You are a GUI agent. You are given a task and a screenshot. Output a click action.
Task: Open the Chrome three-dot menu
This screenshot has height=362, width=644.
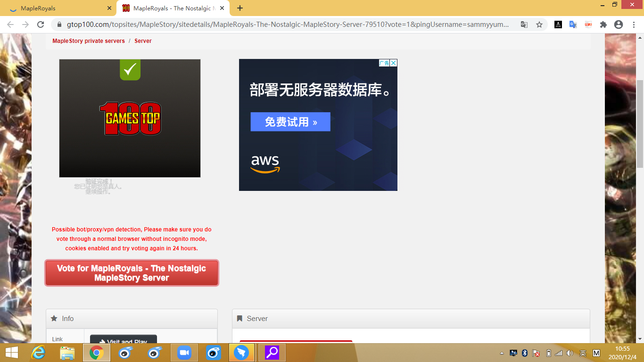point(634,25)
